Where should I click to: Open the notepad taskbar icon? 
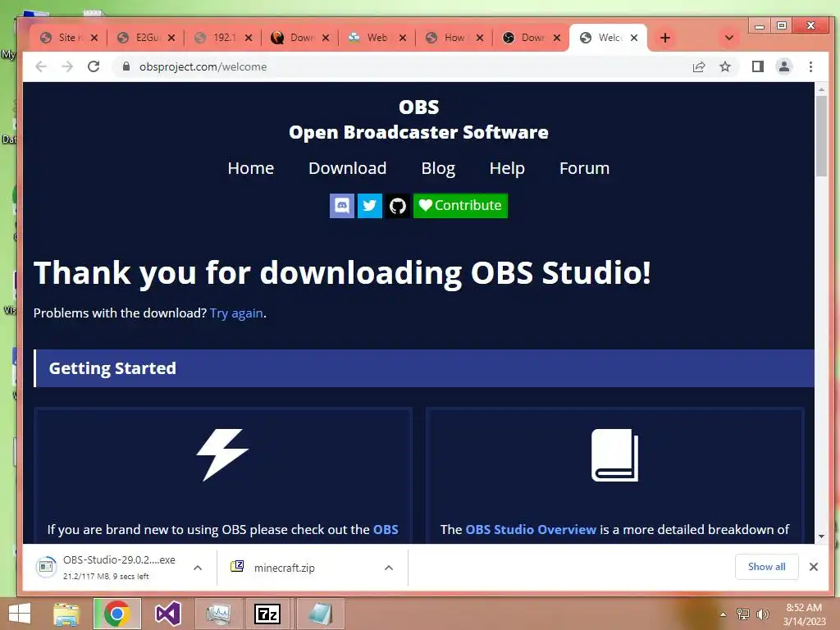tap(320, 614)
